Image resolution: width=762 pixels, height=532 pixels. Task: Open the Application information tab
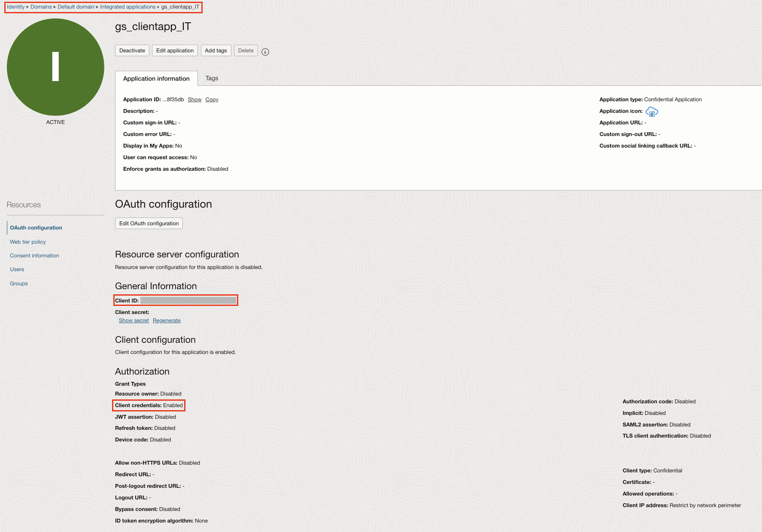click(x=156, y=78)
